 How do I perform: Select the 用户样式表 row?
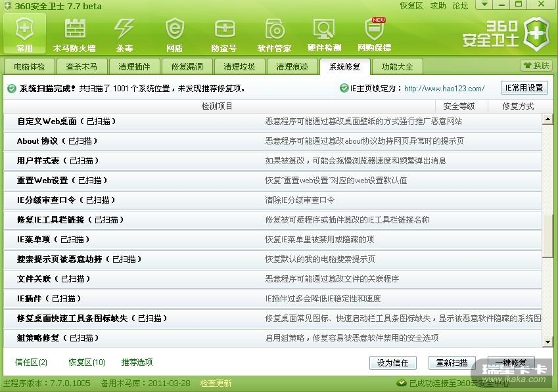coord(273,161)
